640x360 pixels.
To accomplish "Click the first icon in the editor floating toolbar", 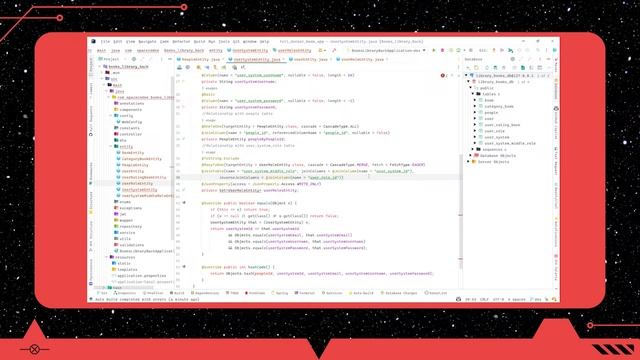I will click(180, 67).
